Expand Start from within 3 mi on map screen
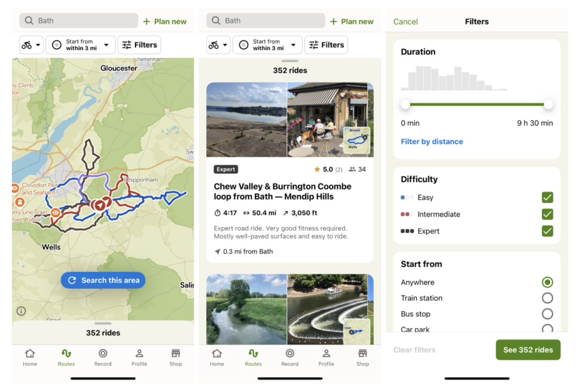The image size is (580, 392). click(80, 45)
